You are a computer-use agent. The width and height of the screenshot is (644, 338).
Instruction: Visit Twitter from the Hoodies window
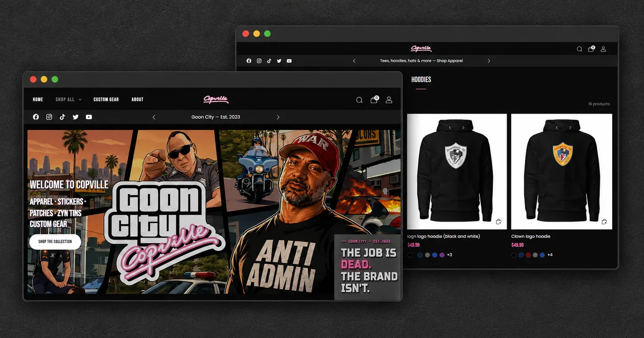pos(279,61)
